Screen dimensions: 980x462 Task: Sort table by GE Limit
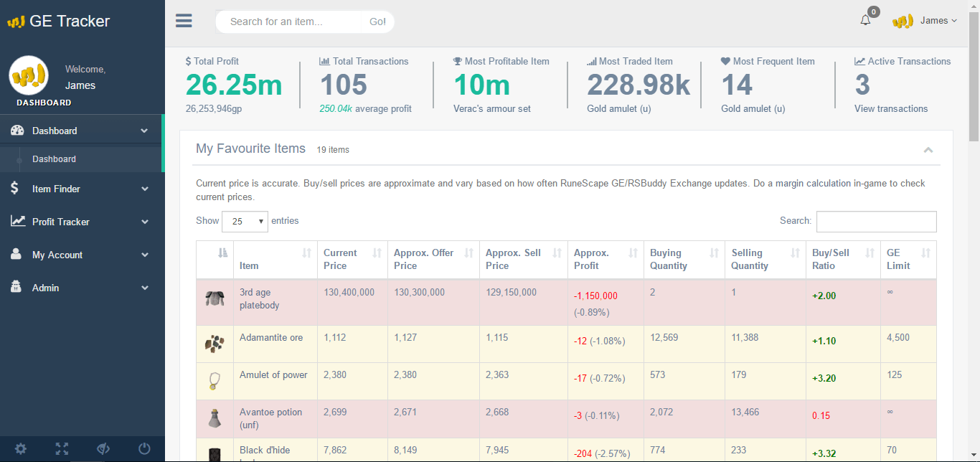pyautogui.click(x=908, y=259)
